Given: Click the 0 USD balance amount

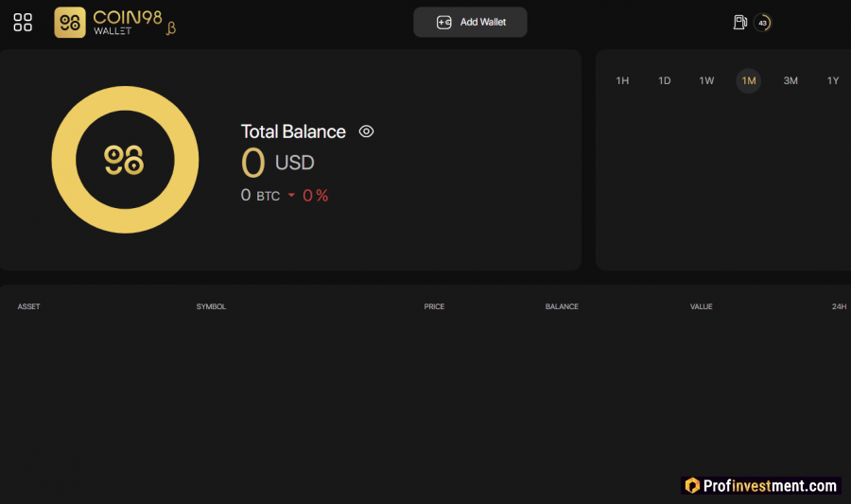Looking at the screenshot, I should click(278, 163).
